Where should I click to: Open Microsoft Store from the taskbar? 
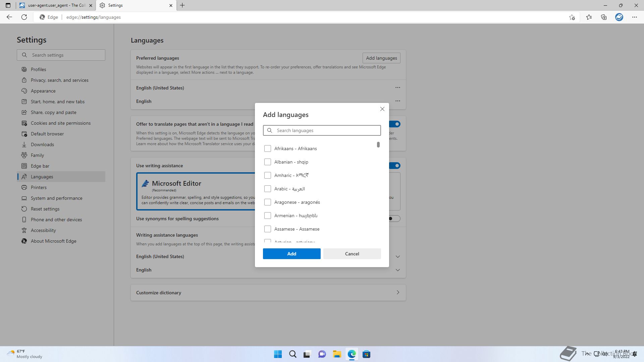click(x=366, y=354)
